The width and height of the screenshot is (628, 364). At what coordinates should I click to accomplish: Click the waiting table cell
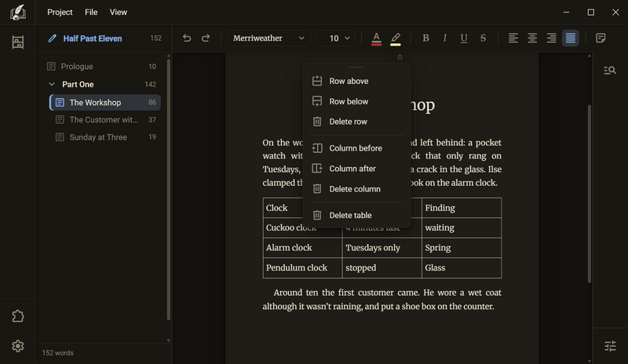(462, 227)
